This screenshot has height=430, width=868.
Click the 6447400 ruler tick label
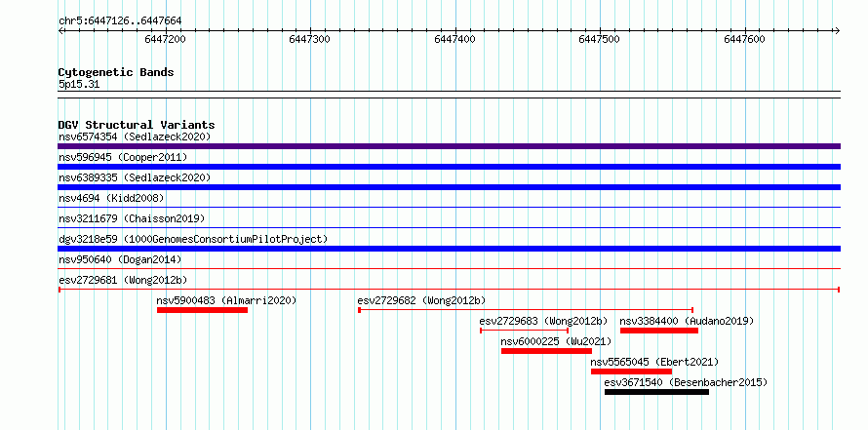tap(455, 39)
